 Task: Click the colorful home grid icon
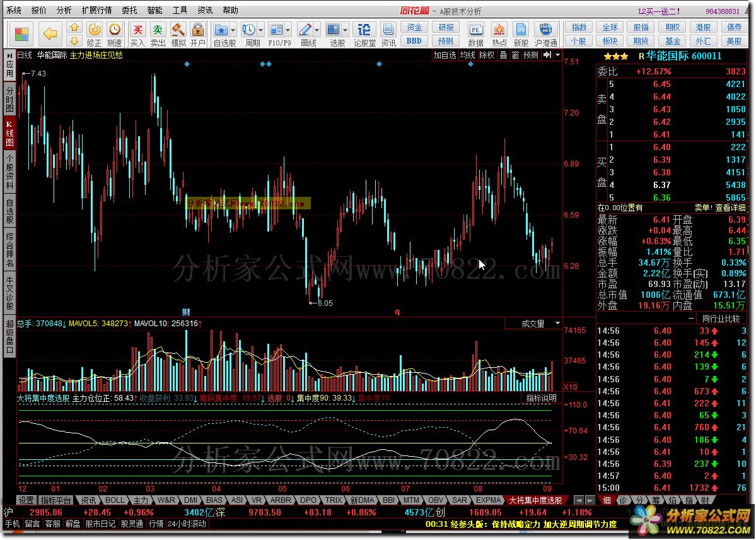21,34
